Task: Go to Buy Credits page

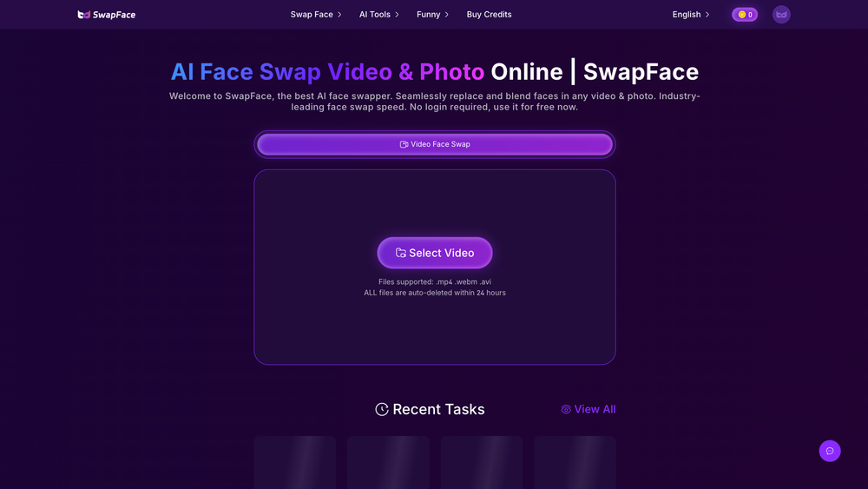Action: 489,15
